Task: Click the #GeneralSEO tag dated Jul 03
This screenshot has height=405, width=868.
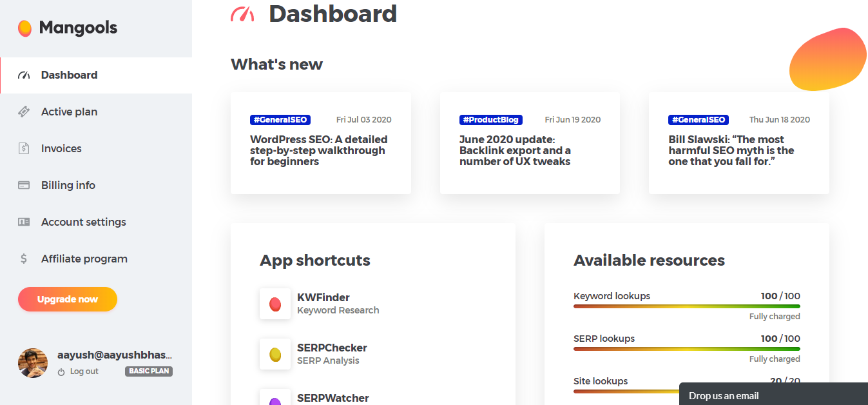Action: [x=280, y=120]
